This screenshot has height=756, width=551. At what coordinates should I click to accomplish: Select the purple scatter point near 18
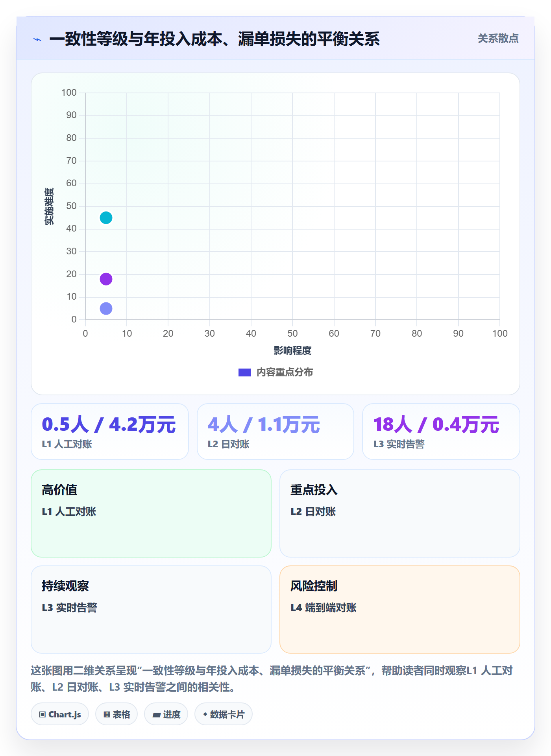106,279
